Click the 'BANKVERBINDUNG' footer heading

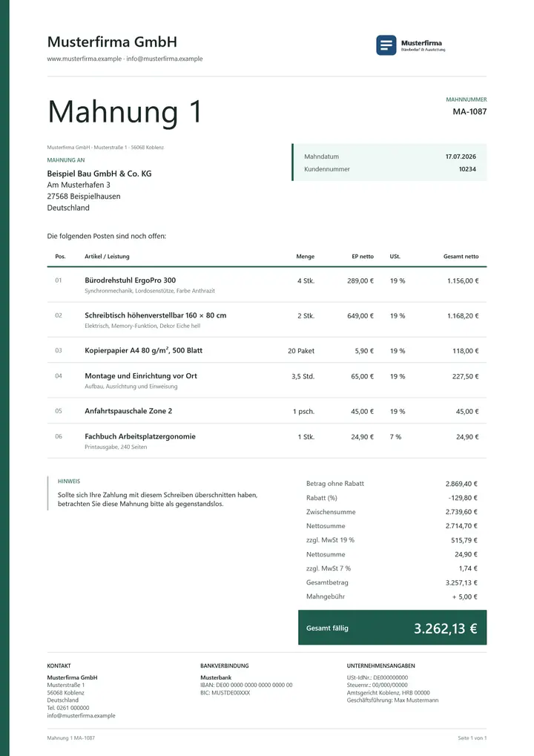[225, 665]
